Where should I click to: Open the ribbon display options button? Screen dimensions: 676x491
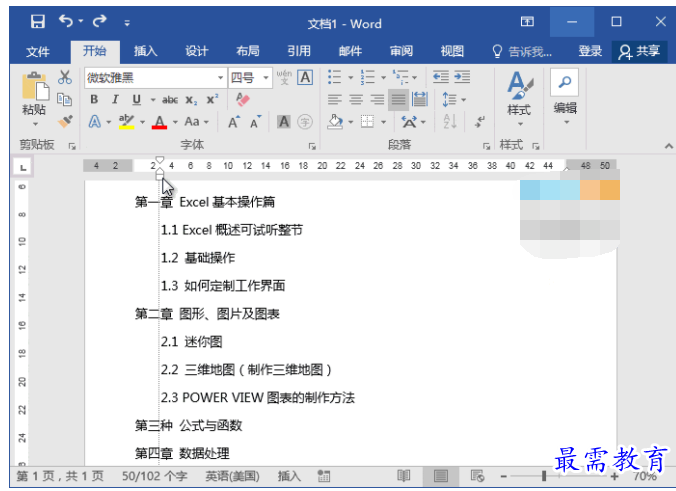[x=527, y=22]
